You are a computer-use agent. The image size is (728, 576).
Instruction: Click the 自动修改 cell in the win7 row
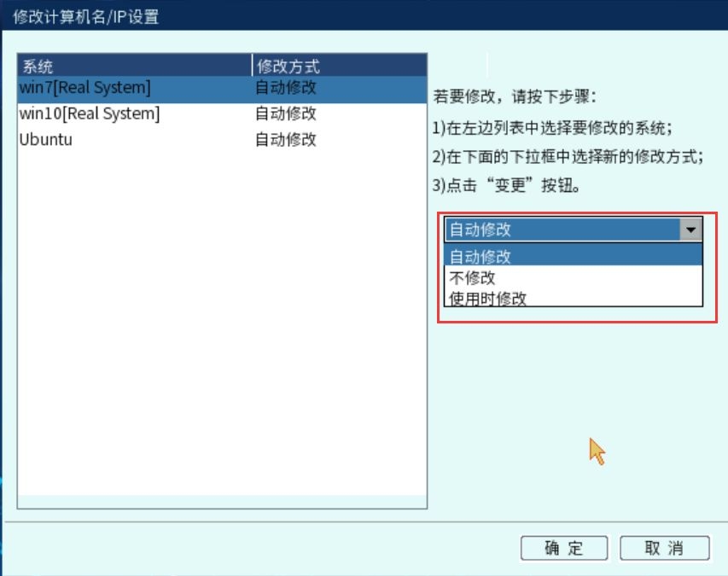pos(286,88)
